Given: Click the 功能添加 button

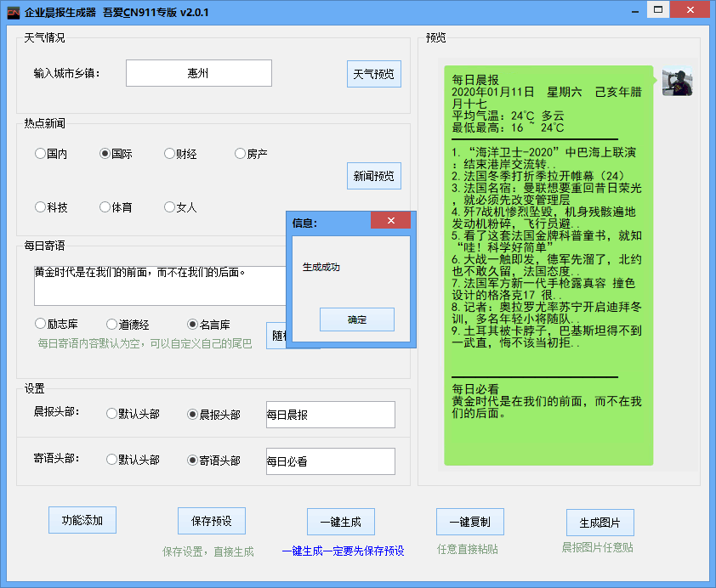Looking at the screenshot, I should [82, 520].
